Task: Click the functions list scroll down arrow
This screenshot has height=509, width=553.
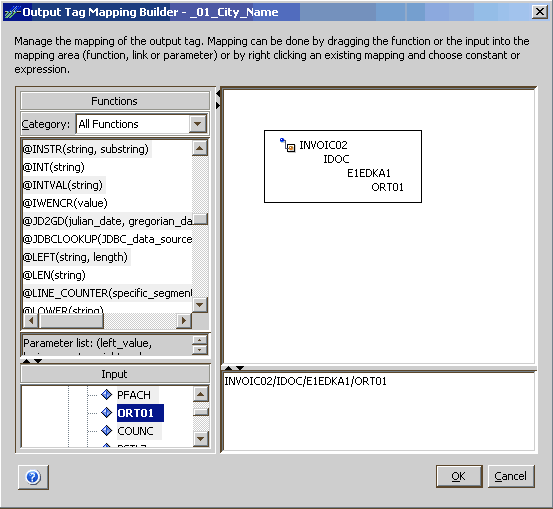Action: tap(200, 305)
